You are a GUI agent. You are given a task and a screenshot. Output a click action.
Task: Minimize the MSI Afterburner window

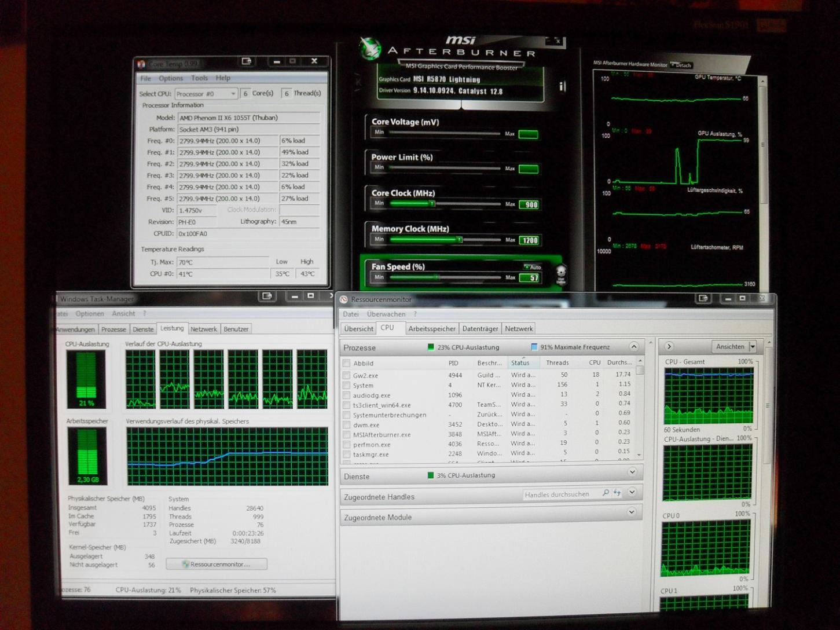click(548, 40)
